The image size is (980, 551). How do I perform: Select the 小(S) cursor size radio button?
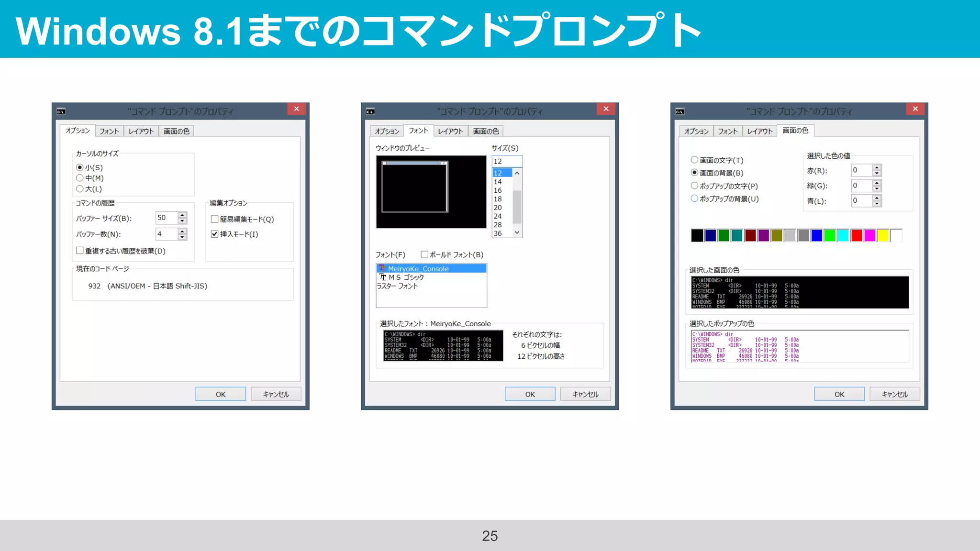80,167
